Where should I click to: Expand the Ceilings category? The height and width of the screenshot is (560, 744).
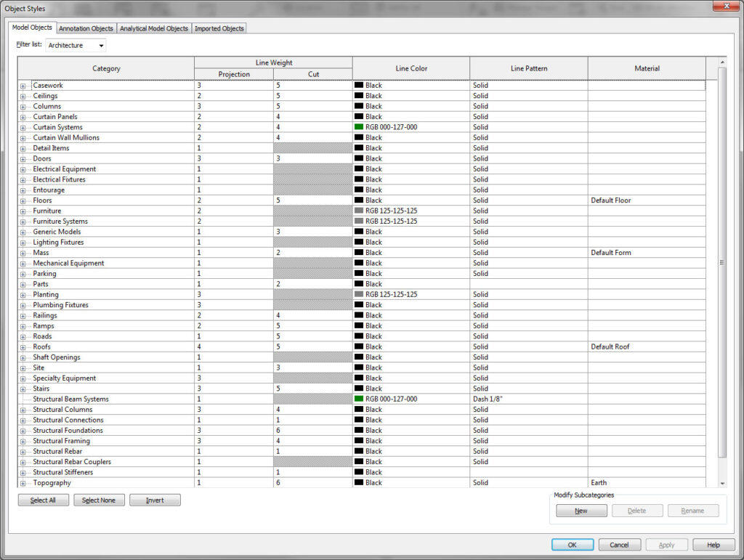pyautogui.click(x=23, y=97)
